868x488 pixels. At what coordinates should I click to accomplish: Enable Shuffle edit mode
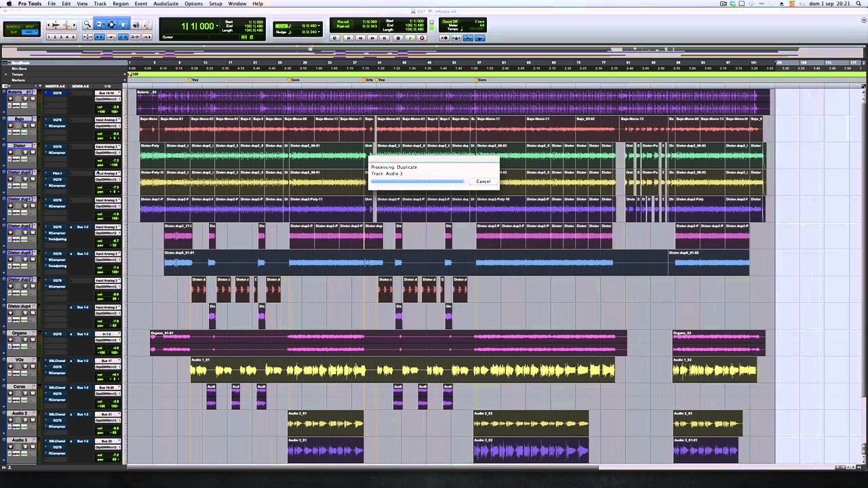tap(13, 26)
